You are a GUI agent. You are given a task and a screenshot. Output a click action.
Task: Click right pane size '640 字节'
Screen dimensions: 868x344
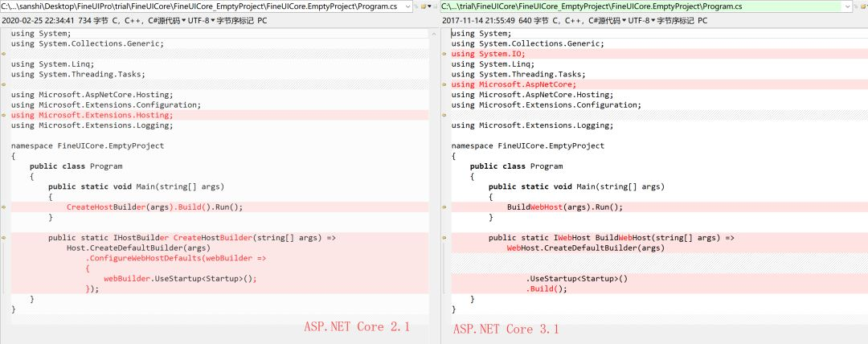click(x=533, y=21)
